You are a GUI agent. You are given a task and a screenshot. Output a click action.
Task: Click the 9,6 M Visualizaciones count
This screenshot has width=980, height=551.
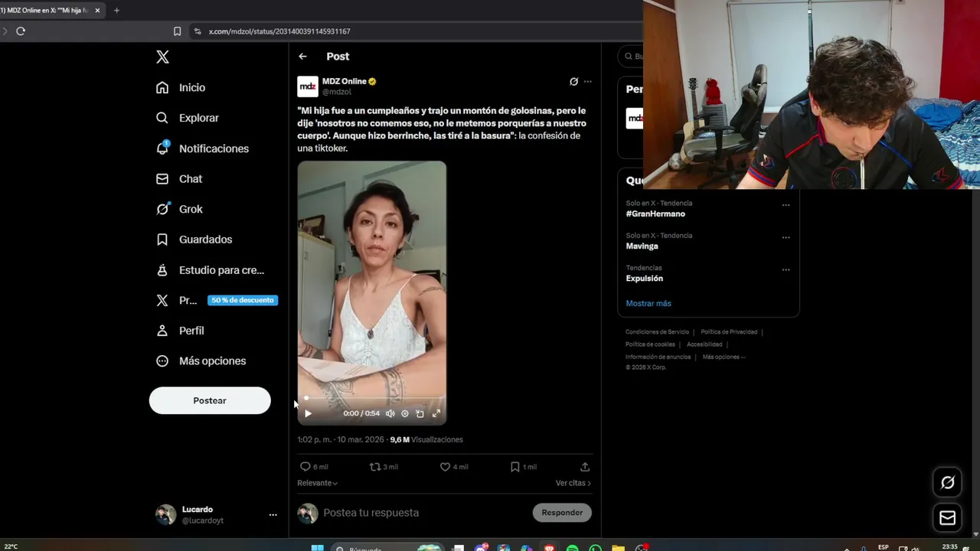click(x=426, y=439)
